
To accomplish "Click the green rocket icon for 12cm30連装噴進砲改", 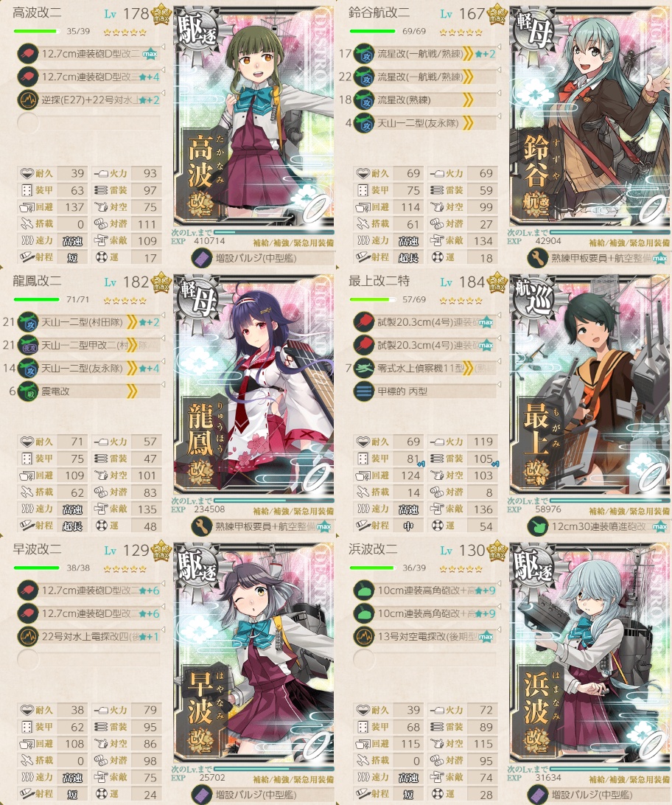I will [x=537, y=526].
